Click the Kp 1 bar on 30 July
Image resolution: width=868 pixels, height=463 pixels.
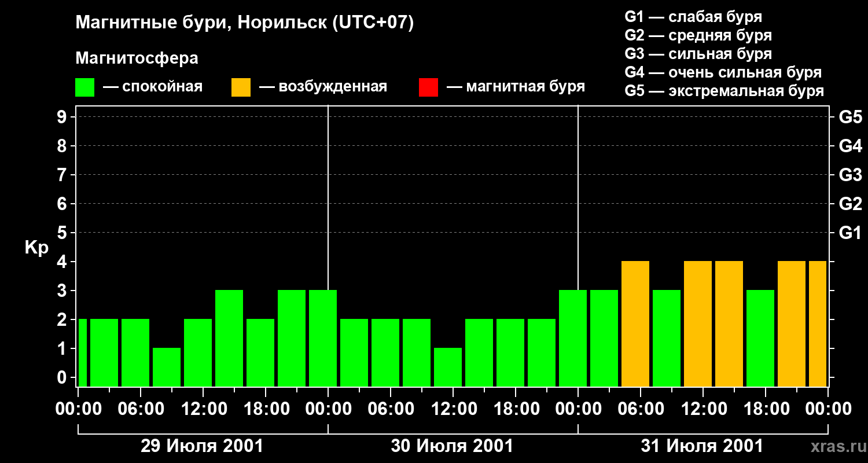[x=448, y=367]
